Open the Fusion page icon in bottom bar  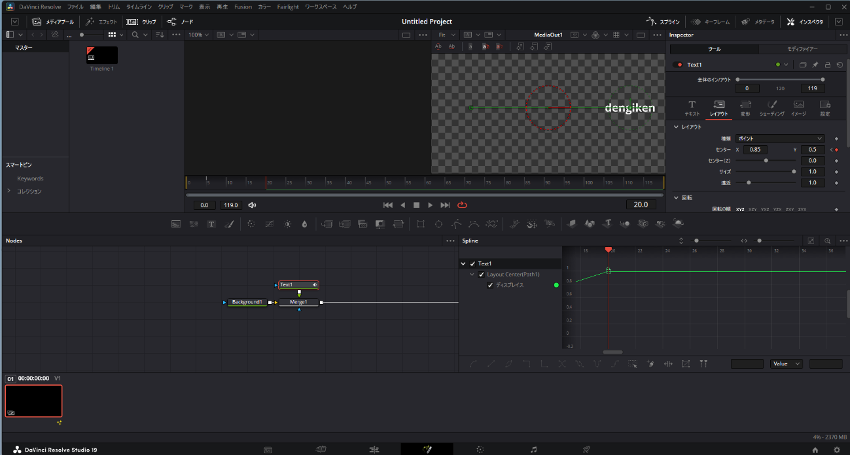click(x=426, y=449)
